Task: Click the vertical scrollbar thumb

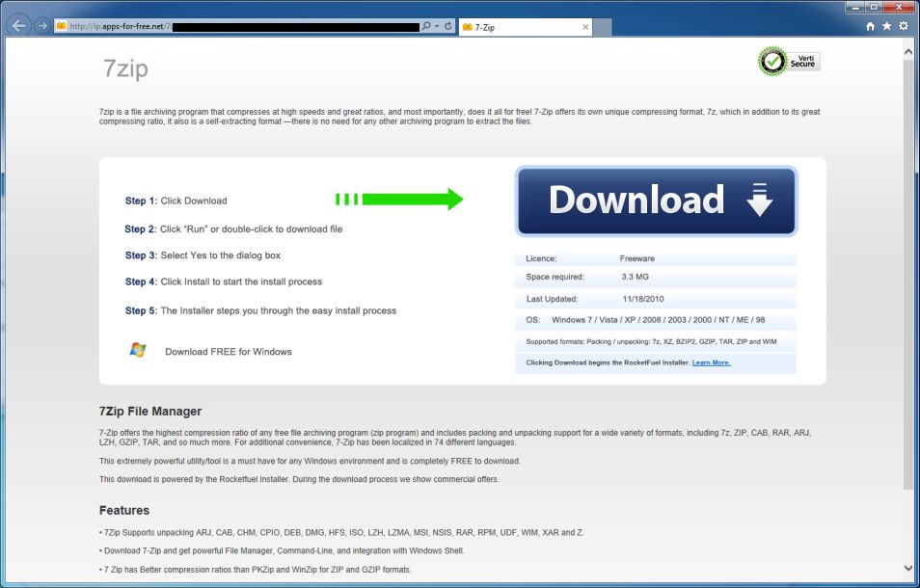Action: pos(908,273)
